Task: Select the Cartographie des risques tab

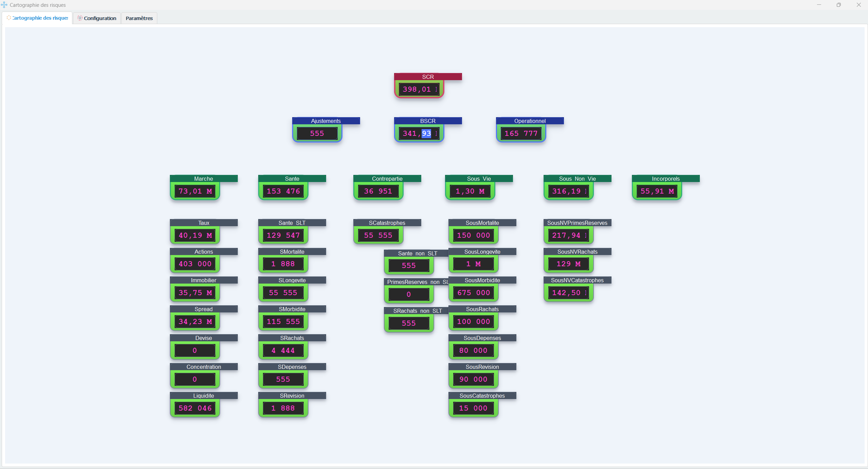Action: [37, 18]
